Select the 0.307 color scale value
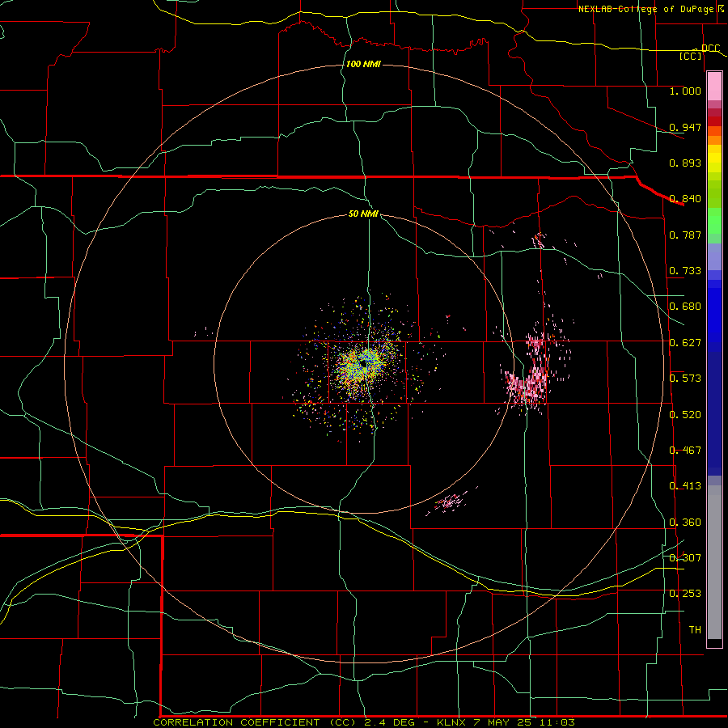The height and width of the screenshot is (728, 728). pos(685,558)
